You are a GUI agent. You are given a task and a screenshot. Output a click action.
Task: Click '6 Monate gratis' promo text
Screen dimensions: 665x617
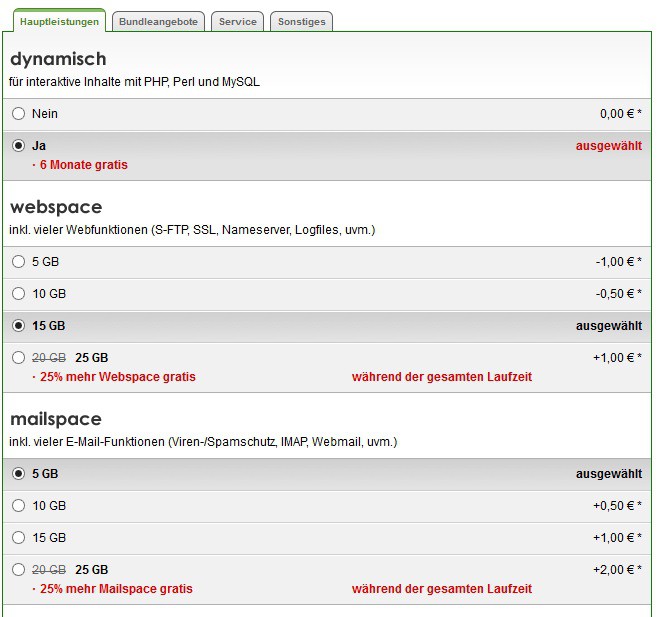point(83,165)
